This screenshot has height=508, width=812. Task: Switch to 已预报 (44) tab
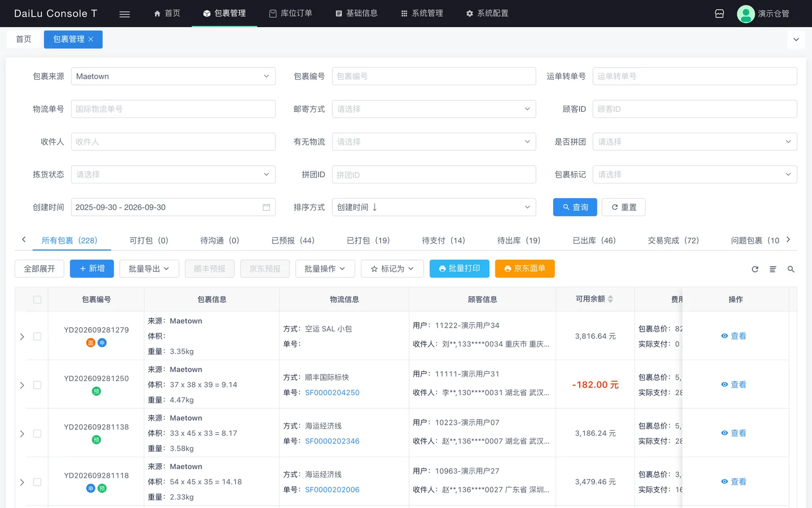pos(293,240)
